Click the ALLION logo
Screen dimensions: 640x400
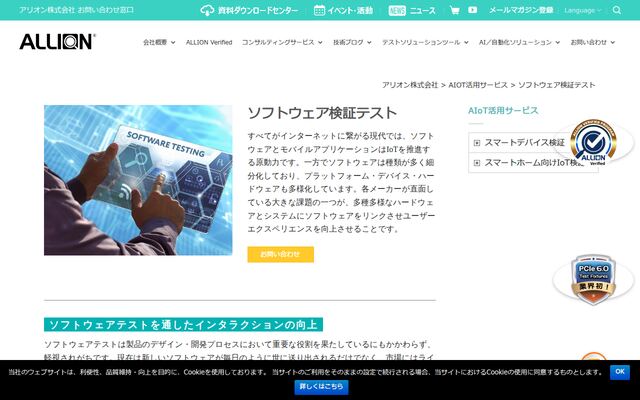(57, 42)
